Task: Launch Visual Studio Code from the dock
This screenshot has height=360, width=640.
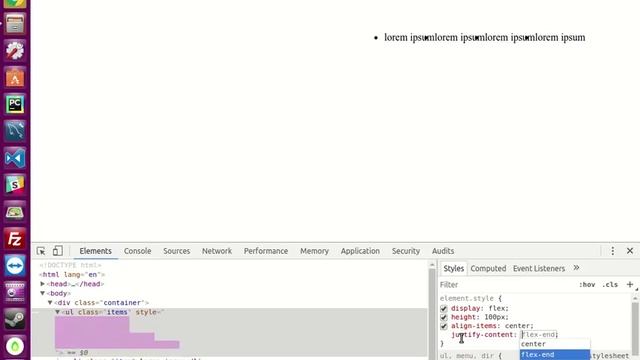Action: tap(15, 158)
